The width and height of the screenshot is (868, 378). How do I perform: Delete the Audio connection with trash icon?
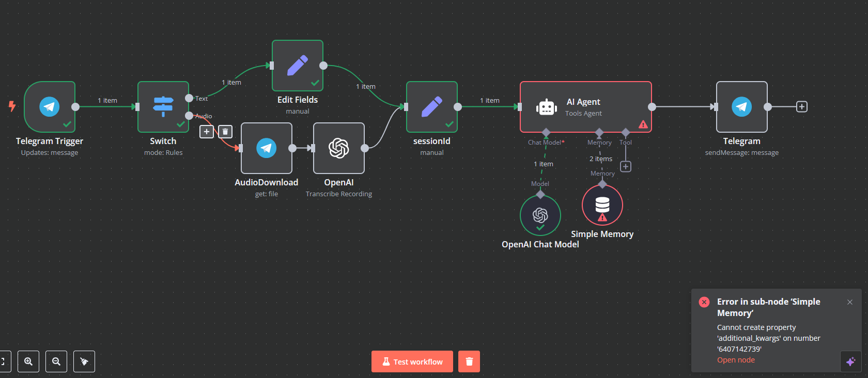coord(225,132)
